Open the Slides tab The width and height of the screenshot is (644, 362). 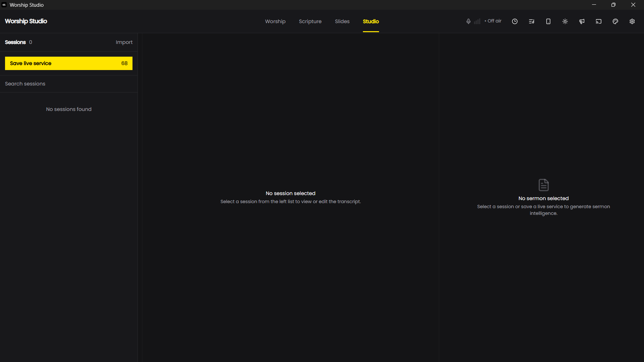pos(342,21)
